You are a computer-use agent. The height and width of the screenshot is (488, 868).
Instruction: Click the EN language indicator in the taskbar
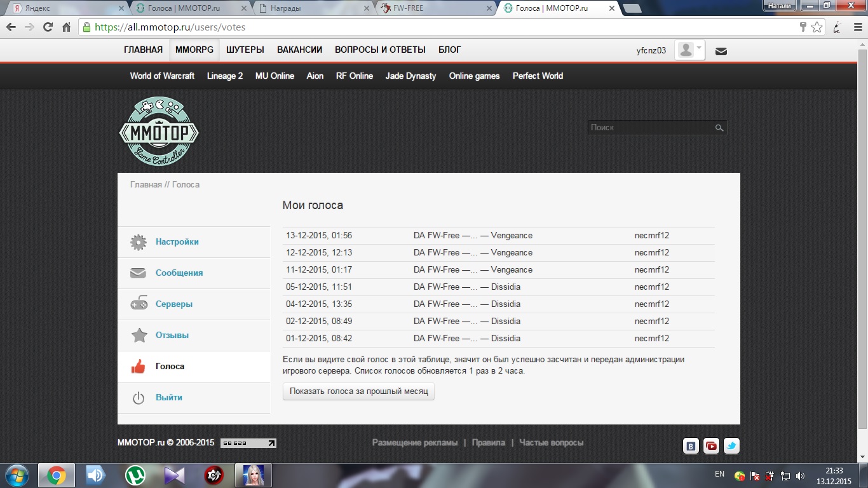(719, 474)
